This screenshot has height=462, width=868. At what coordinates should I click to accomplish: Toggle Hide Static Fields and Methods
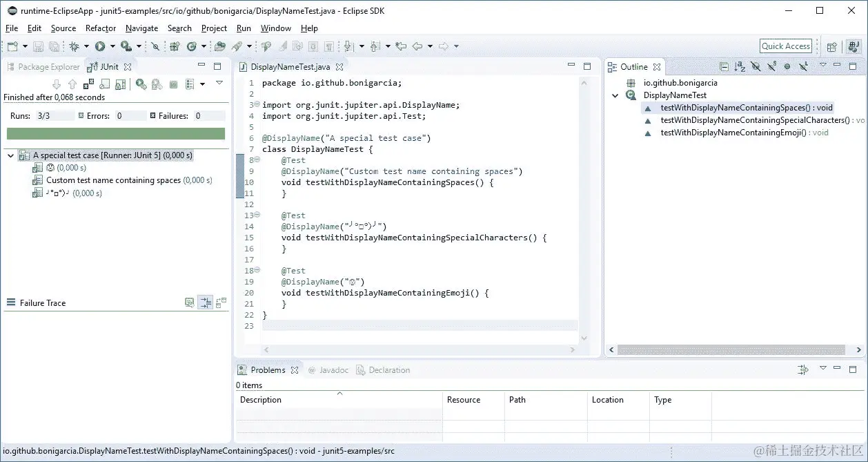[x=772, y=67]
